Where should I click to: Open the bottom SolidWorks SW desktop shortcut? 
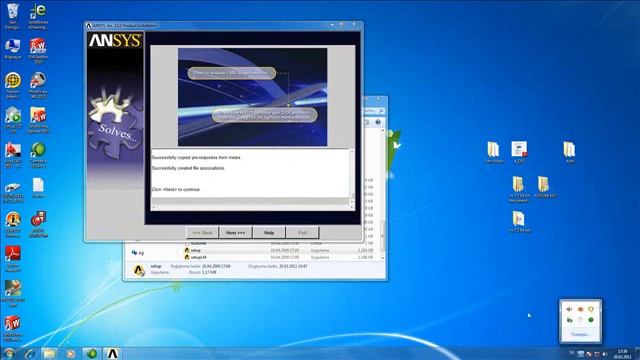click(x=13, y=328)
